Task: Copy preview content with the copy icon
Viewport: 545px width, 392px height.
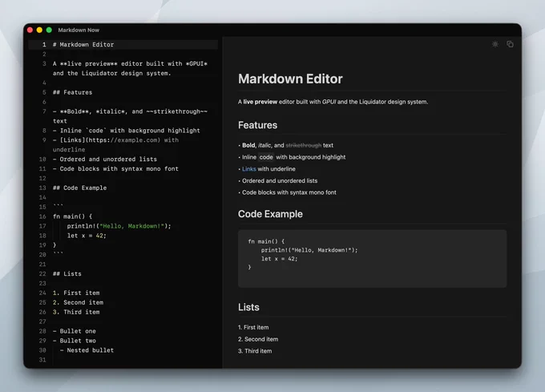Action: point(510,44)
